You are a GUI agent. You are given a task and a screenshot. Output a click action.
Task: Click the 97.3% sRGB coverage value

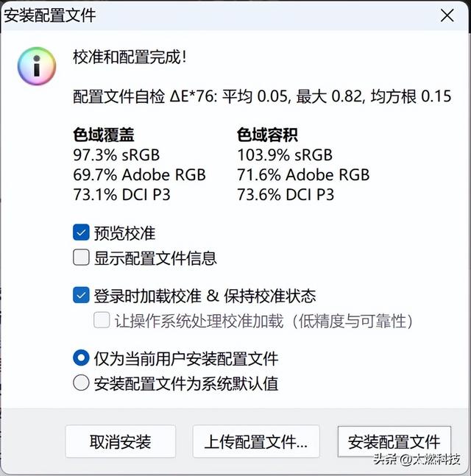point(116,155)
